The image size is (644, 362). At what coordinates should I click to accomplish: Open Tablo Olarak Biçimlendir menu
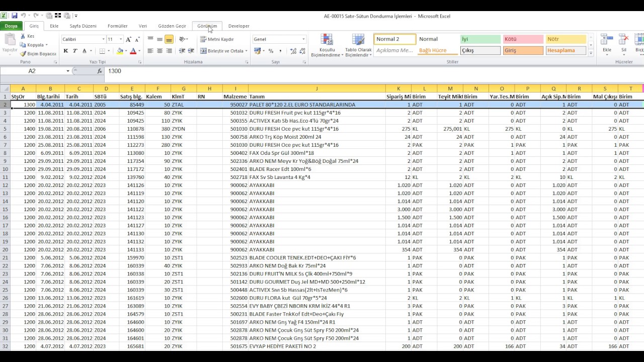[358, 46]
